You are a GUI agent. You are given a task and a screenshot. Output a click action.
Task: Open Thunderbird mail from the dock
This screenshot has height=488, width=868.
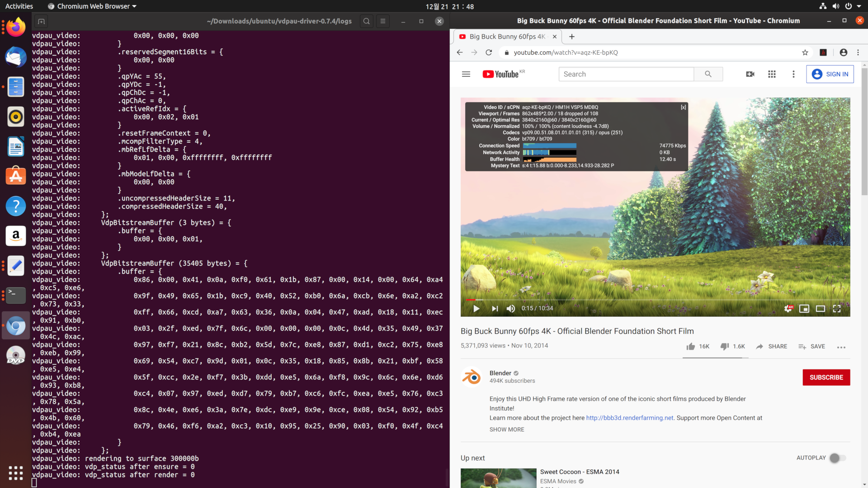16,57
